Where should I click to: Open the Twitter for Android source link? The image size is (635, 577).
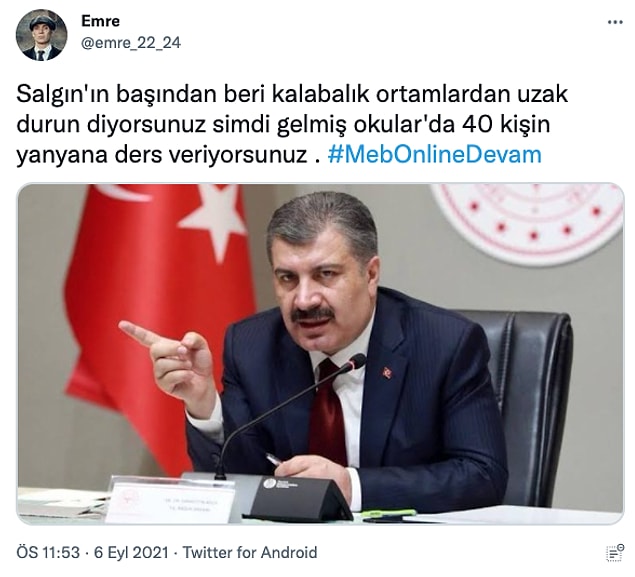(250, 552)
